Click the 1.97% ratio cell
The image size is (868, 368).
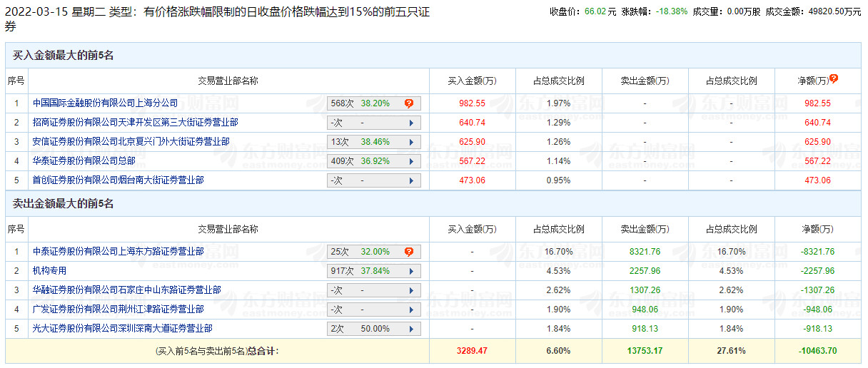click(559, 103)
